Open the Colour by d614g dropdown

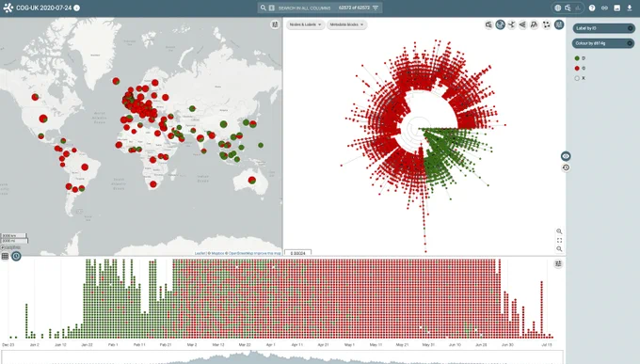coord(603,43)
